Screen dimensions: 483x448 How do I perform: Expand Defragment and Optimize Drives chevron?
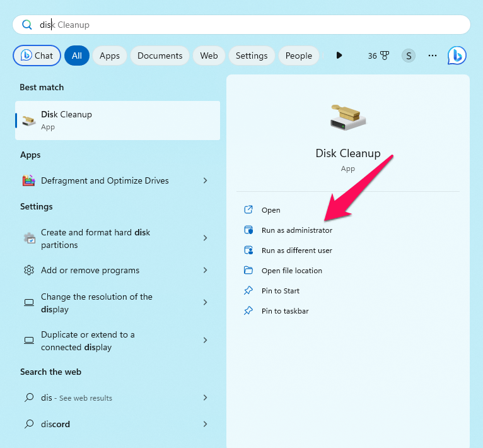tap(206, 180)
